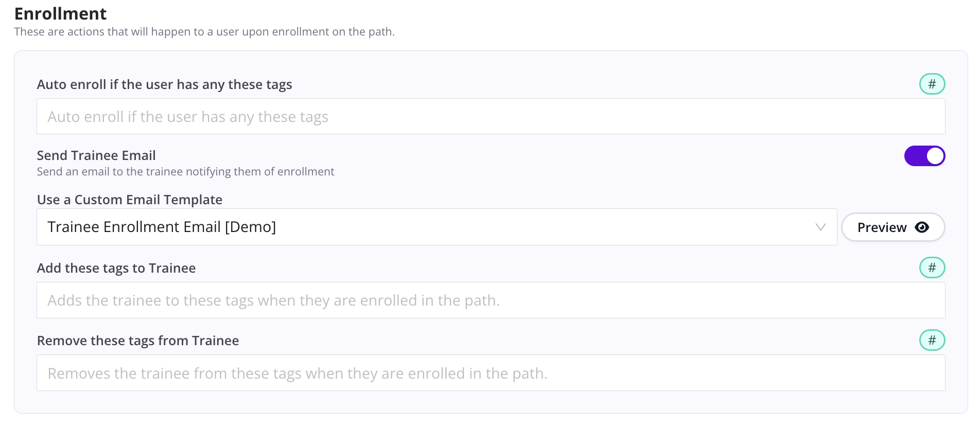
Task: Expand the email template dropdown chevron
Action: click(x=820, y=227)
